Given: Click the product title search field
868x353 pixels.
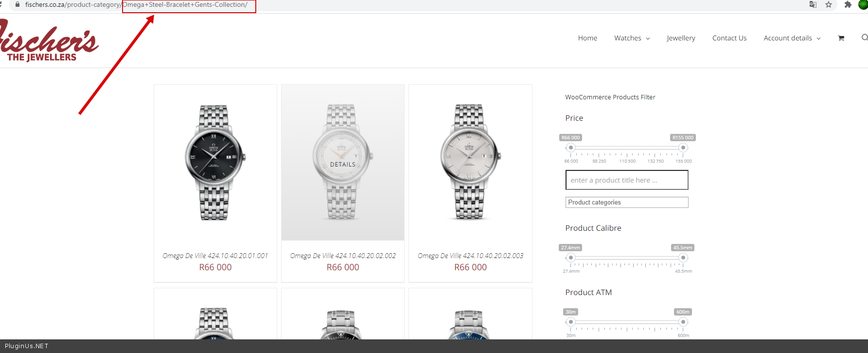Looking at the screenshot, I should coord(626,180).
